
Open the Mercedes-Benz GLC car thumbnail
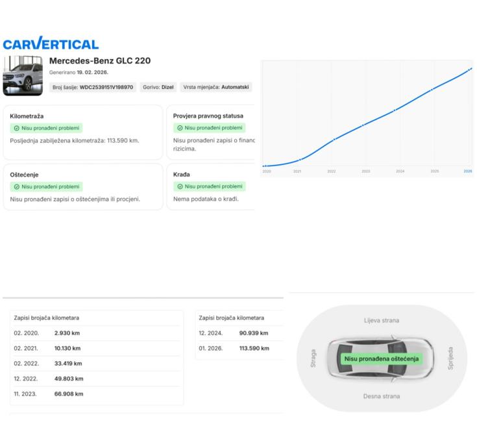[x=23, y=75]
